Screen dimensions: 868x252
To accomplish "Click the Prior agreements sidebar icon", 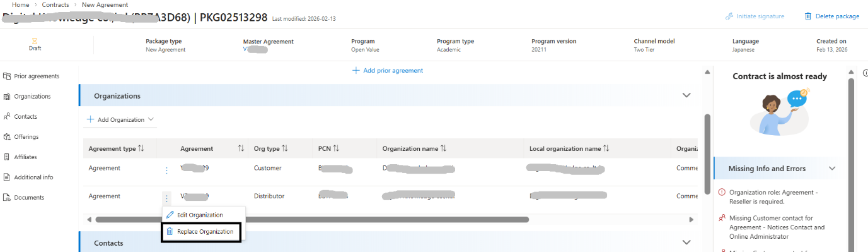I will [7, 76].
